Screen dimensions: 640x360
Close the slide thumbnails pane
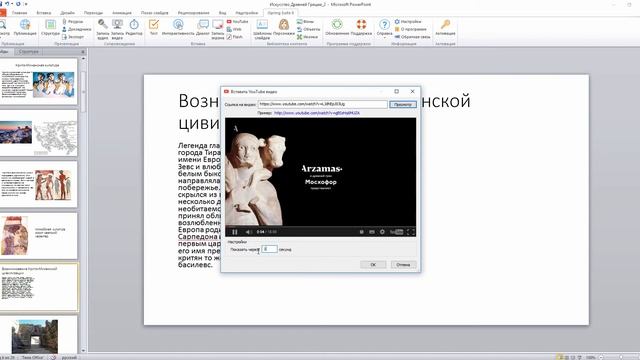[83, 51]
